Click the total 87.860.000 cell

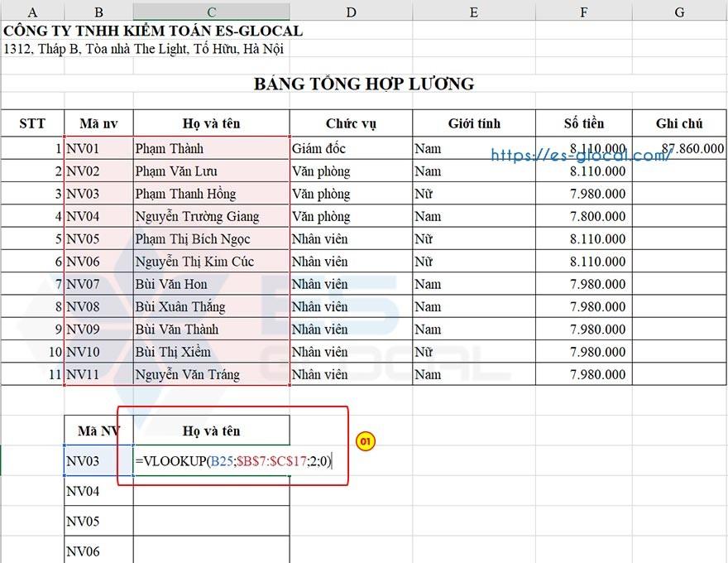679,148
